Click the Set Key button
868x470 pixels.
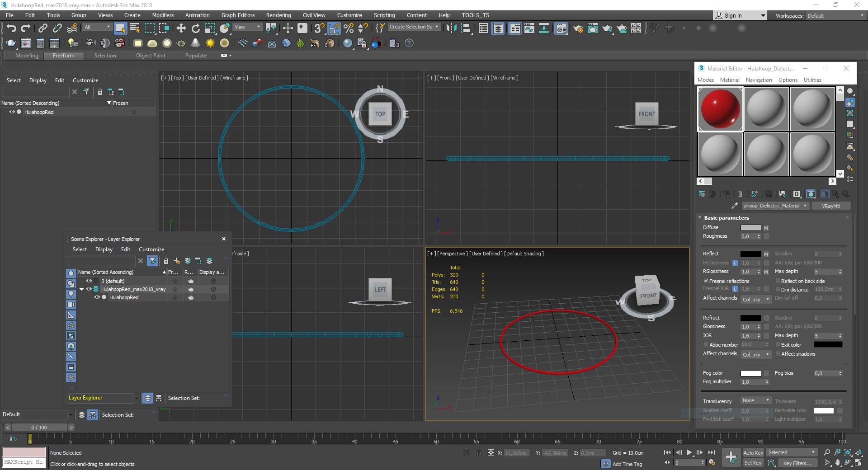[753, 463]
